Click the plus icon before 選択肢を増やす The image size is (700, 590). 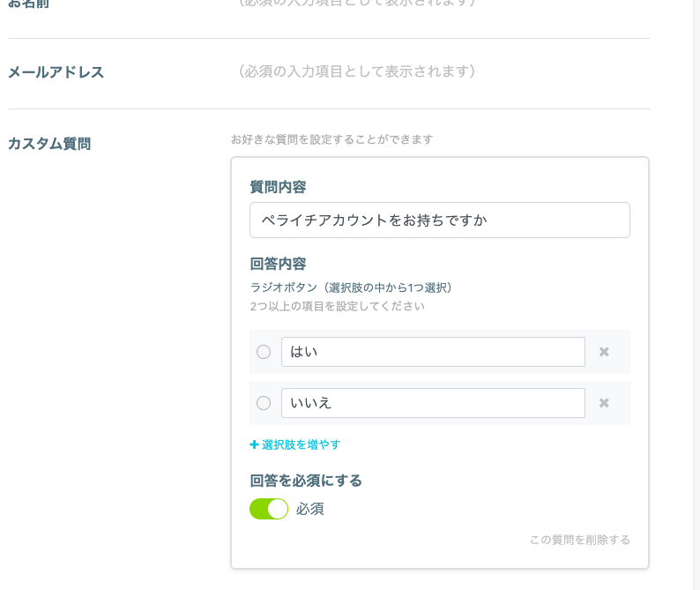pos(254,444)
